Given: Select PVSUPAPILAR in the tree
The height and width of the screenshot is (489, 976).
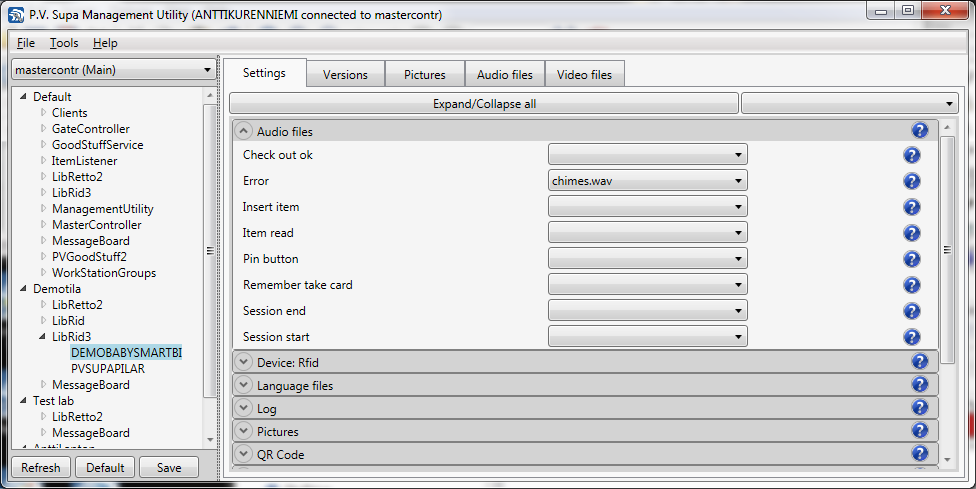Looking at the screenshot, I should (x=107, y=369).
